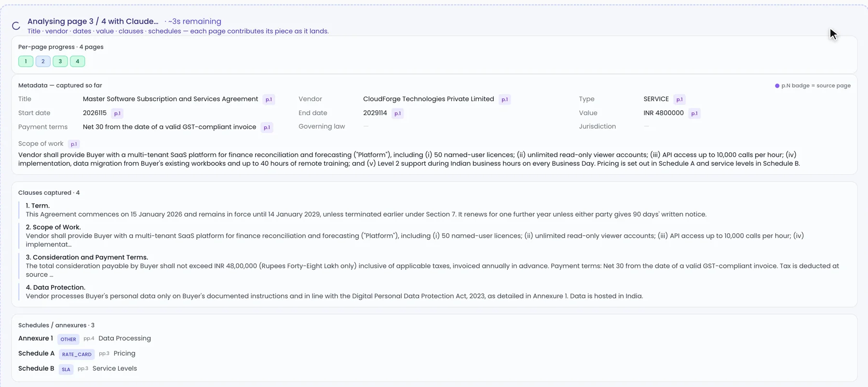The width and height of the screenshot is (868, 387).
Task: Click p.1 badge next to Start date 2026115
Action: pos(117,113)
